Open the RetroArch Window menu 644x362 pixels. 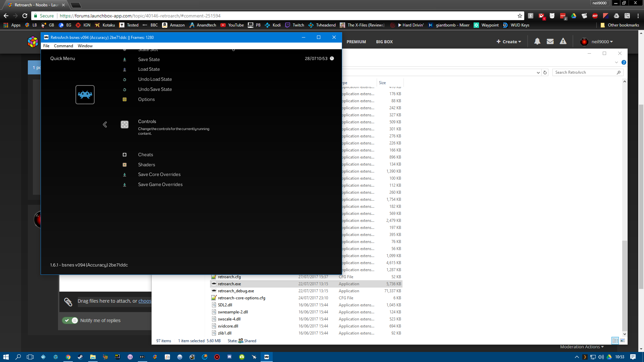pyautogui.click(x=85, y=46)
